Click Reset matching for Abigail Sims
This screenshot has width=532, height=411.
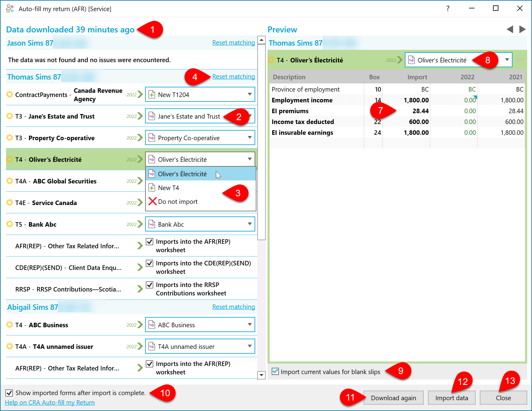[x=233, y=307]
